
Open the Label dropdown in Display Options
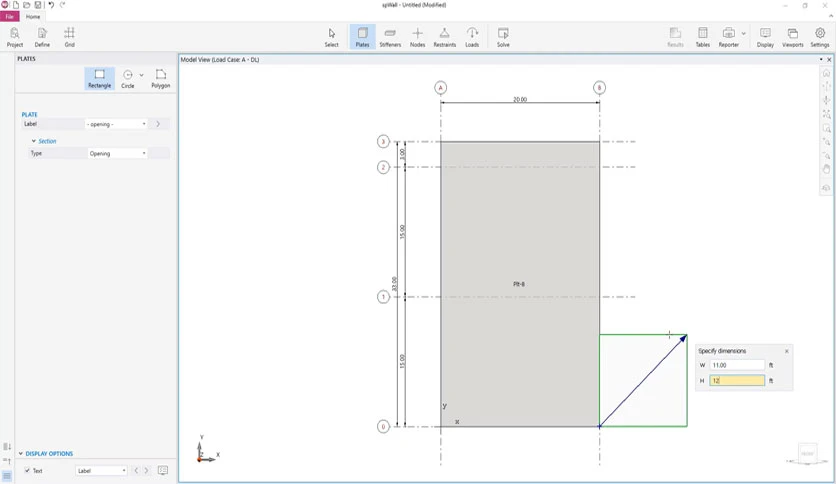101,471
